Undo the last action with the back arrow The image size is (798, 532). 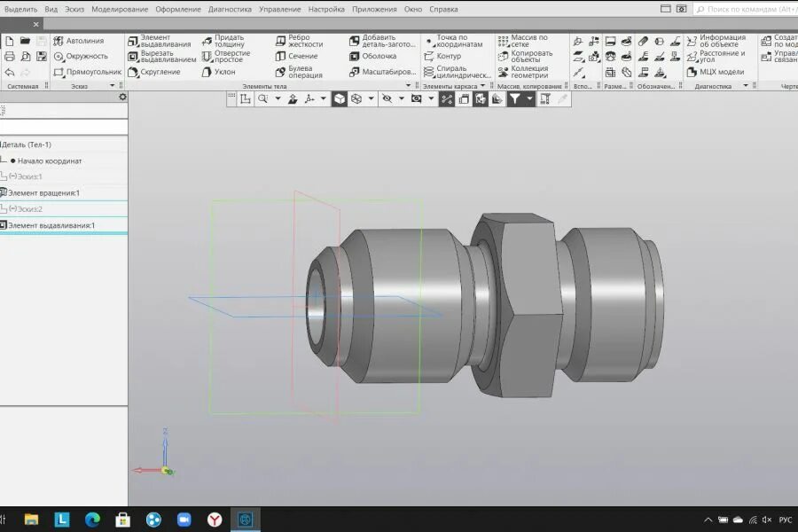[x=9, y=73]
